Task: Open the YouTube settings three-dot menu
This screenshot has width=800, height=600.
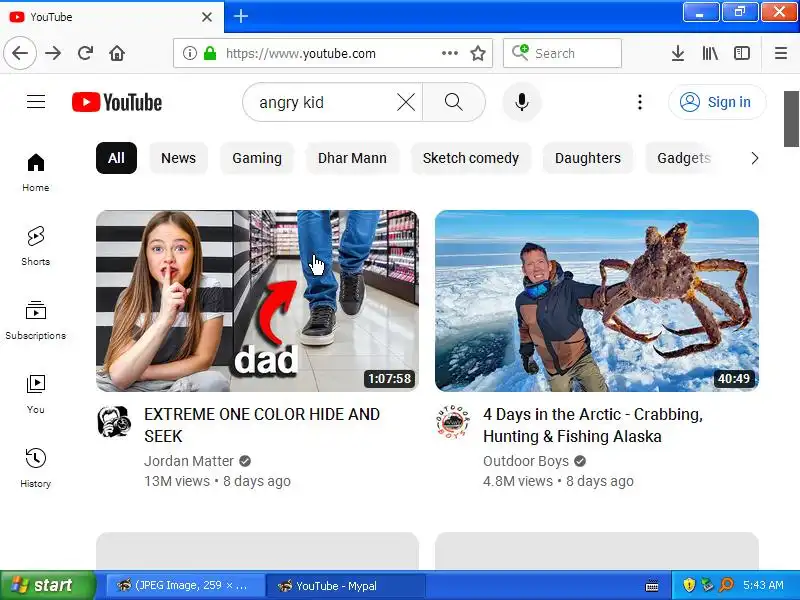Action: [x=640, y=102]
